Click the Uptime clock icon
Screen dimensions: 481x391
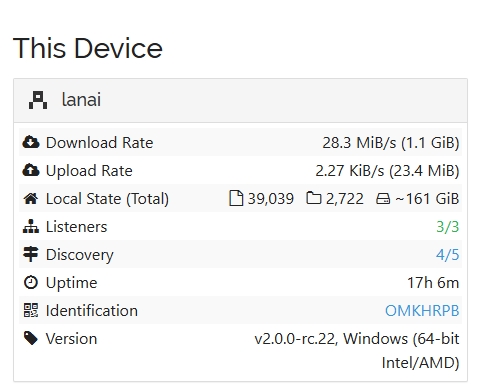(31, 283)
